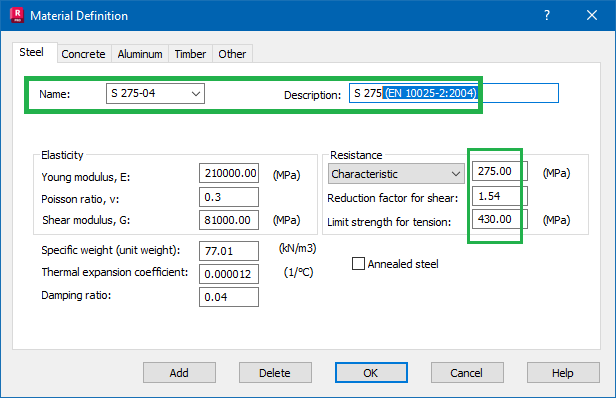Select the Other materials tab
The image size is (616, 398).
click(x=232, y=54)
